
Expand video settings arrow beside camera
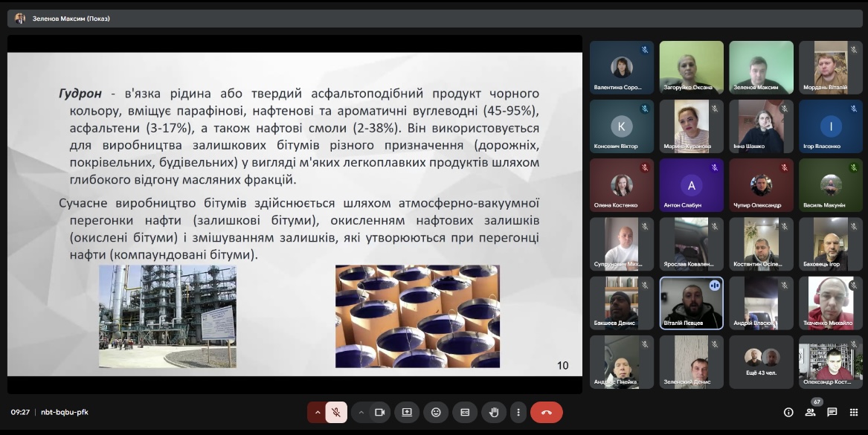(361, 412)
